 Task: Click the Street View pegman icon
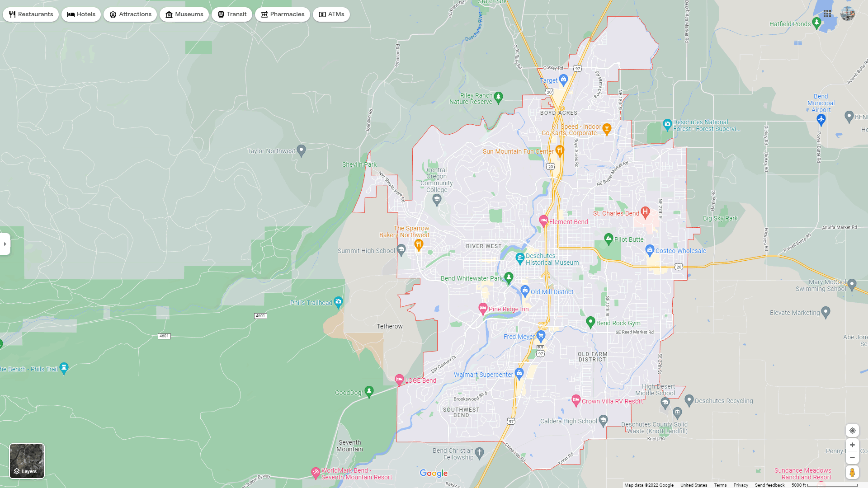click(852, 473)
